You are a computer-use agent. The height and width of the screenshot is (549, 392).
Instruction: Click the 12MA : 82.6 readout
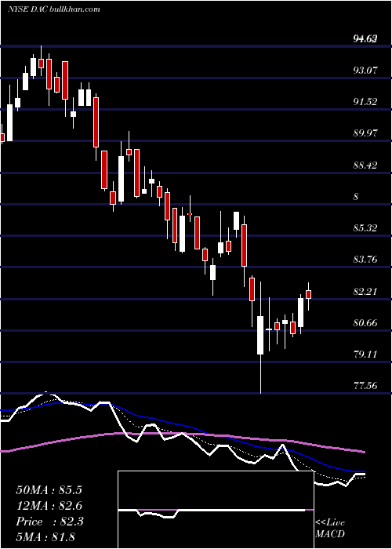49,506
